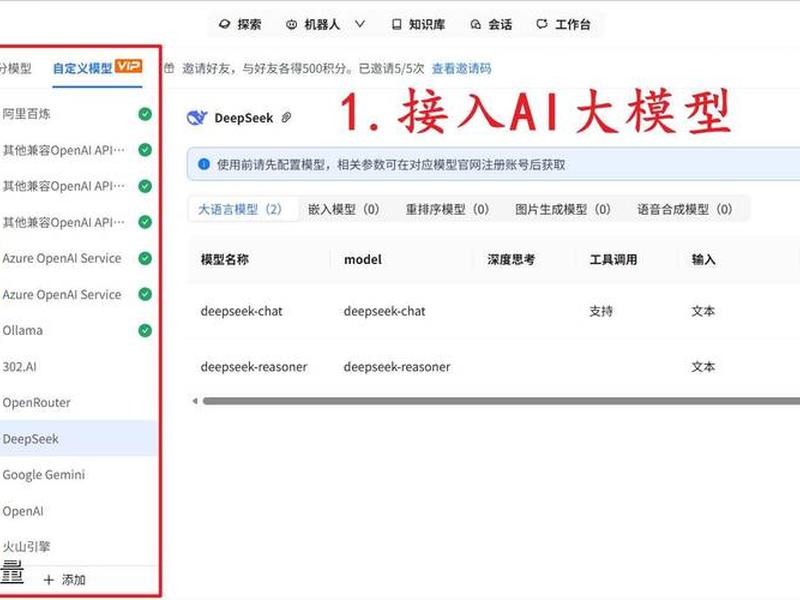Screen dimensions: 800x600
Task: Click the 添加 add button
Action: (x=65, y=580)
